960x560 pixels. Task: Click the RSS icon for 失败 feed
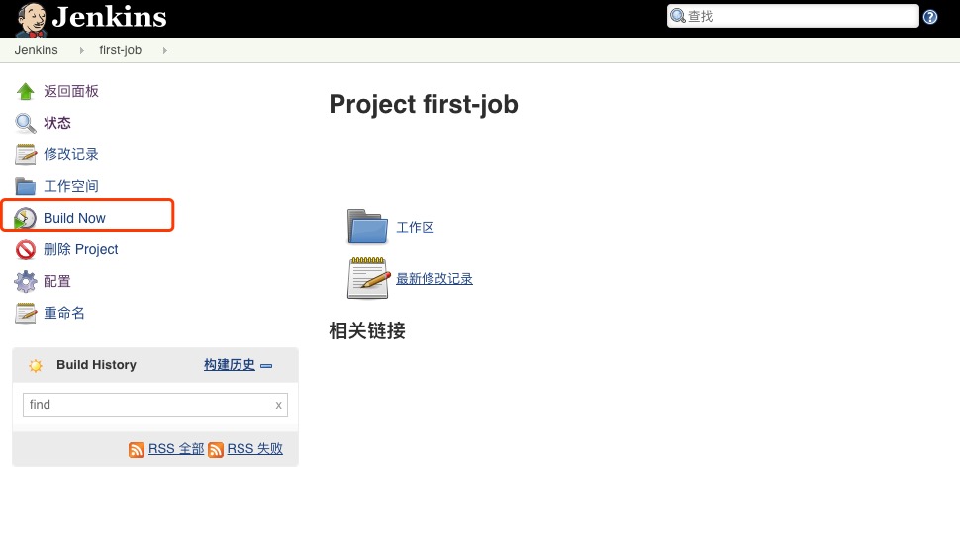[x=216, y=450]
